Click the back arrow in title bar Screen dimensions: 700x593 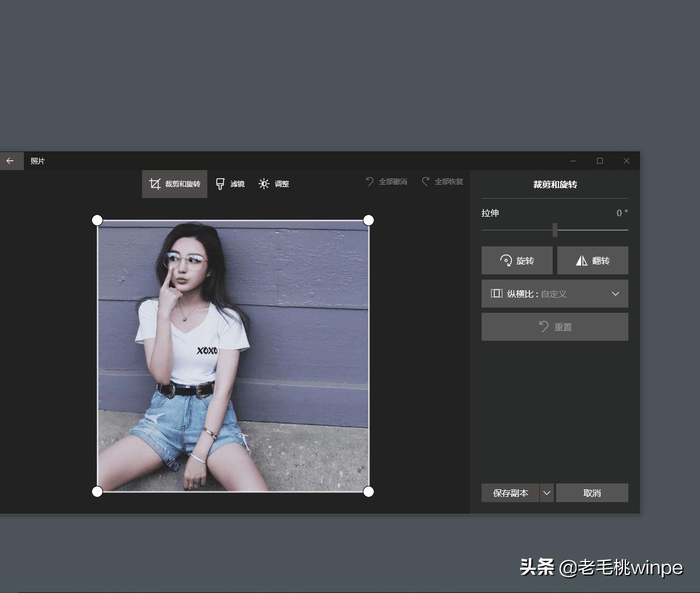[x=10, y=161]
